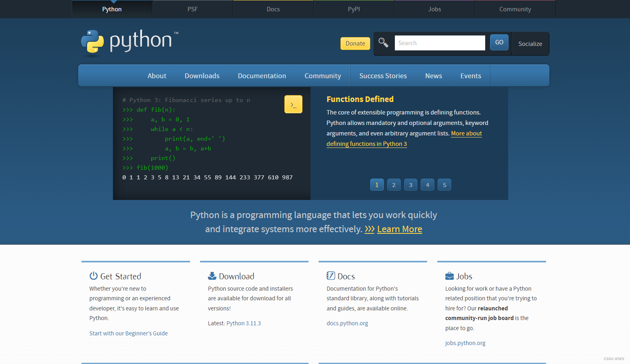This screenshot has width=630, height=364.
Task: Click the 'Functions Defined' heading
Action: 360,99
